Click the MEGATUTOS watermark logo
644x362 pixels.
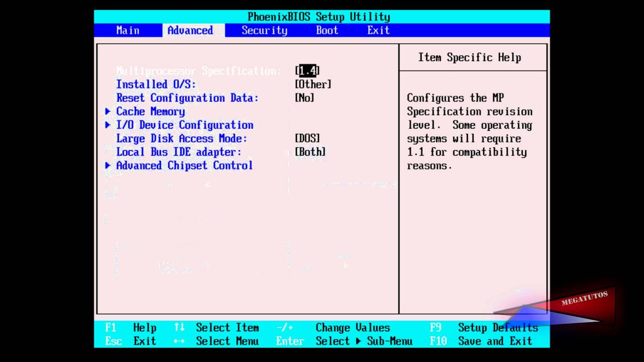point(584,298)
